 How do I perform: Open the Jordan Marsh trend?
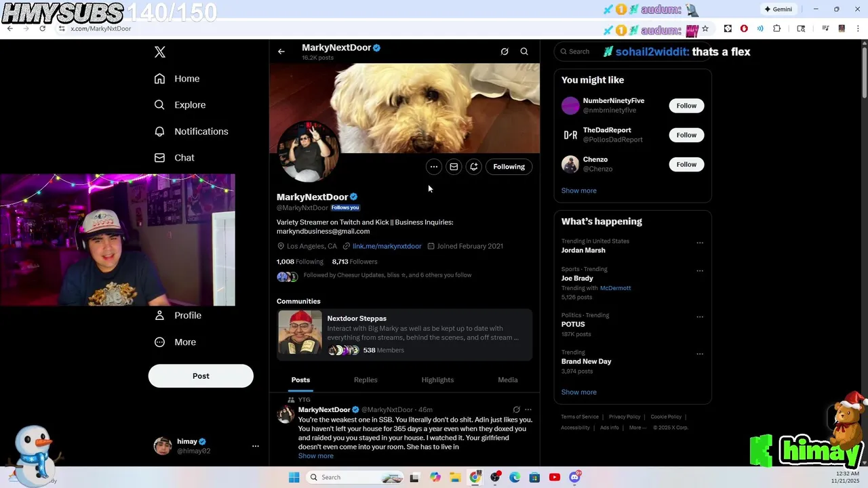pos(583,250)
